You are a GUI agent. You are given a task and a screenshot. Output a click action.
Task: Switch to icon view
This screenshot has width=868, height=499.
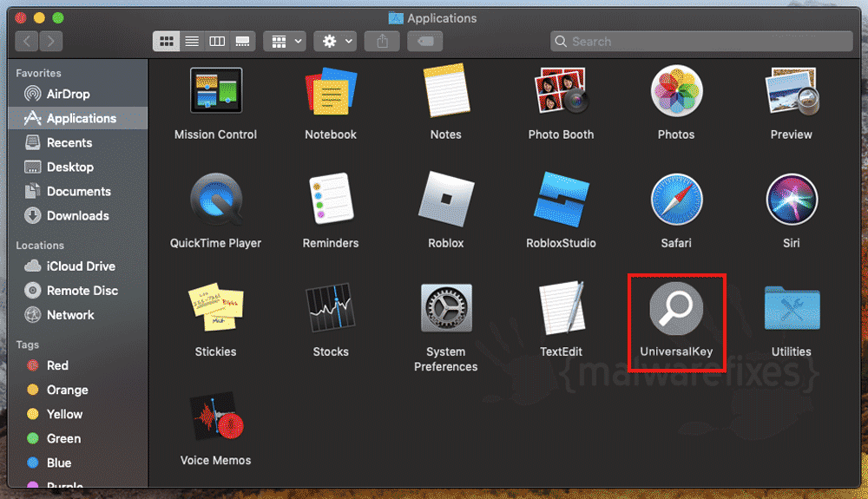click(x=166, y=41)
